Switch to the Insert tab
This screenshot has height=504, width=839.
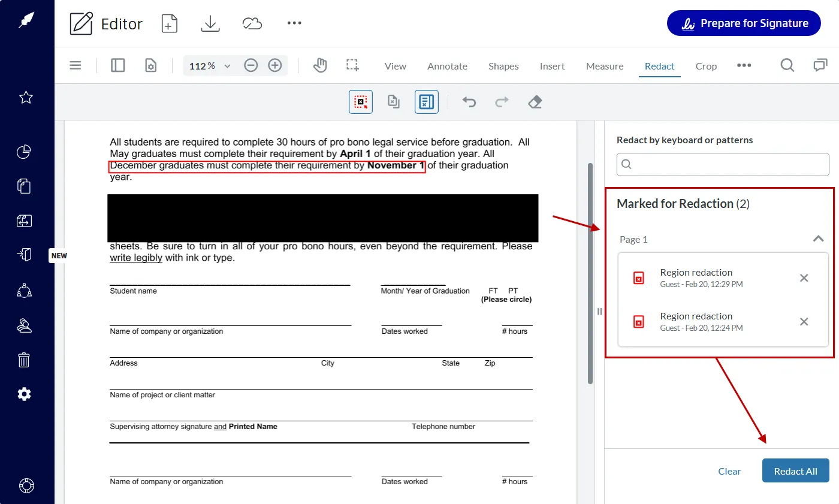553,66
